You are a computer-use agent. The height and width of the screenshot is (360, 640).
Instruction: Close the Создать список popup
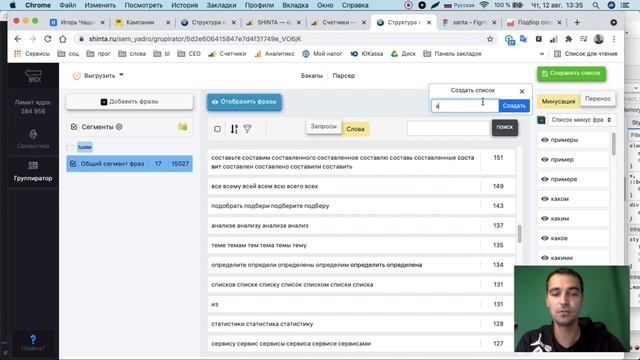click(522, 91)
